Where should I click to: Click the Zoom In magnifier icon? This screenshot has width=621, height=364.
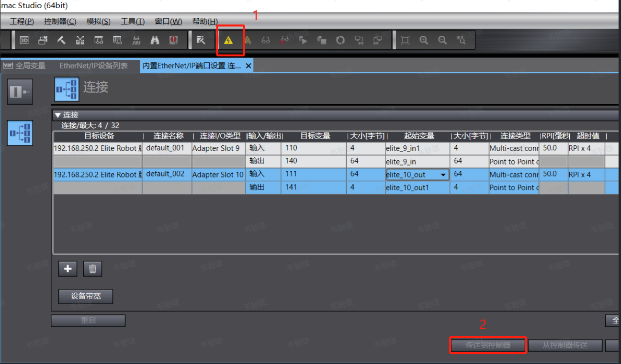coord(424,41)
